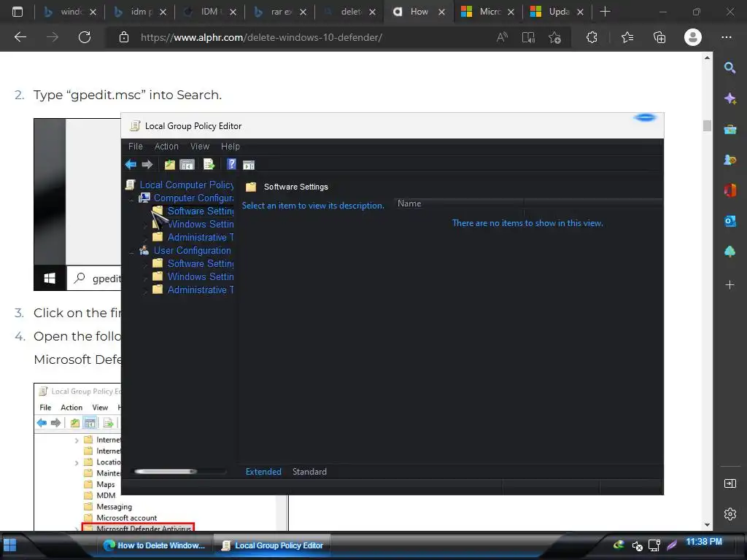Add this page to favorites star

point(554,37)
